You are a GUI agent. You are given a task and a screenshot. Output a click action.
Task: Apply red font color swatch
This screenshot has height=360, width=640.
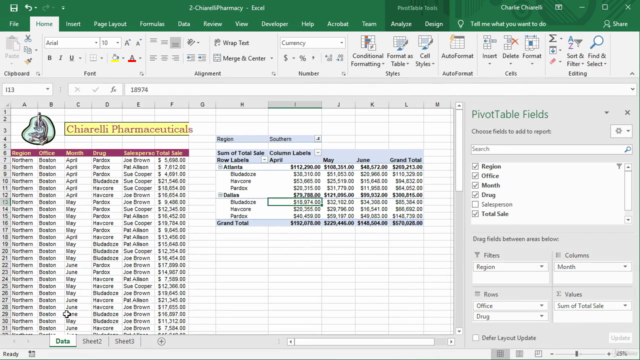pos(132,58)
